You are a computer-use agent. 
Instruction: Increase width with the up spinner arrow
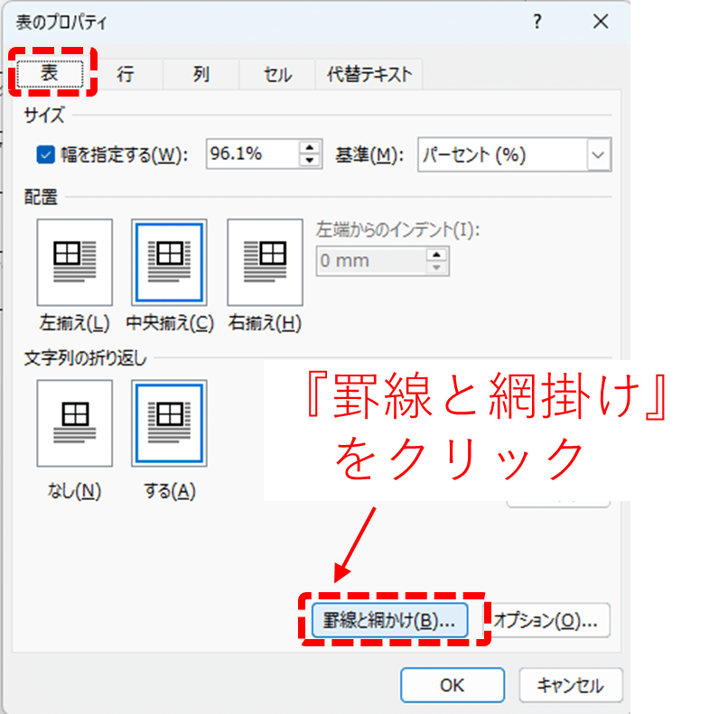[310, 147]
